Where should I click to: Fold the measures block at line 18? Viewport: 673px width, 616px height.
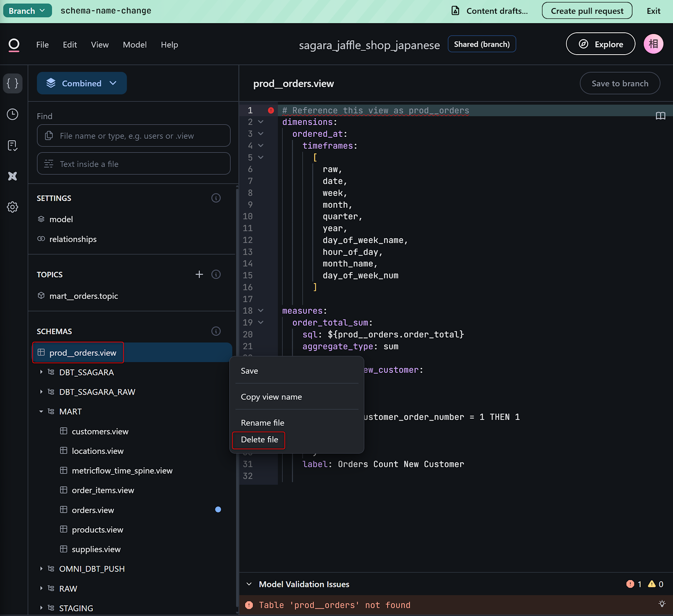point(261,311)
